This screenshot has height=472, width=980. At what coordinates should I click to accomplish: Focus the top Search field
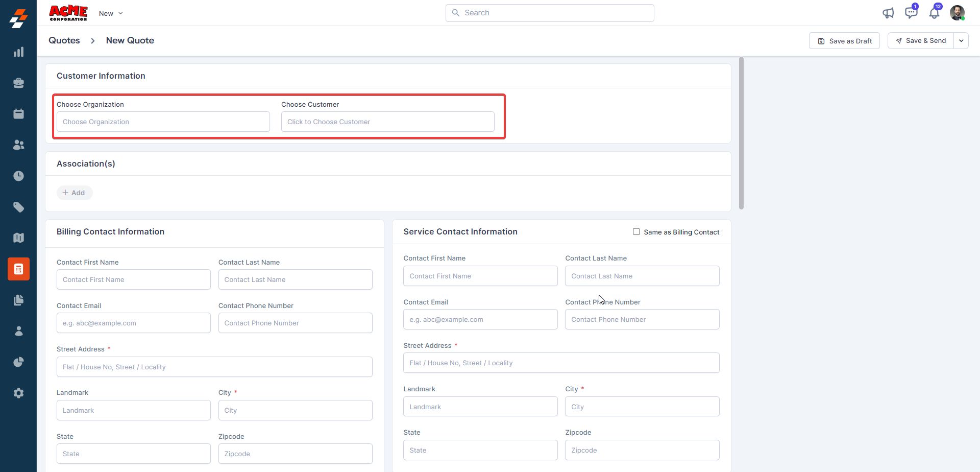click(x=550, y=13)
